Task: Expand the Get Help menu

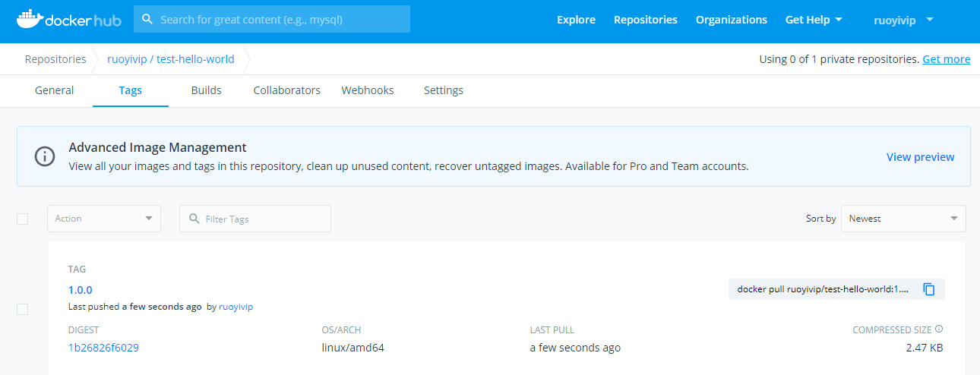Action: (813, 20)
